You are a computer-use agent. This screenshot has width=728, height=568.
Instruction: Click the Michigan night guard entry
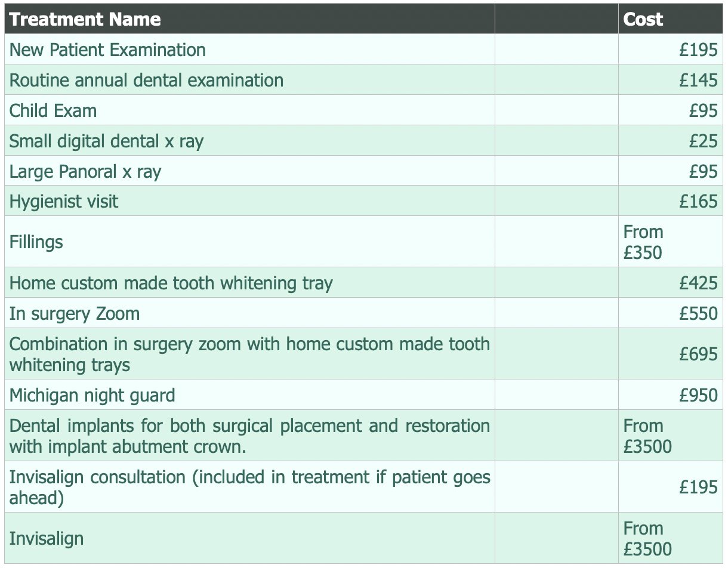tap(92, 396)
